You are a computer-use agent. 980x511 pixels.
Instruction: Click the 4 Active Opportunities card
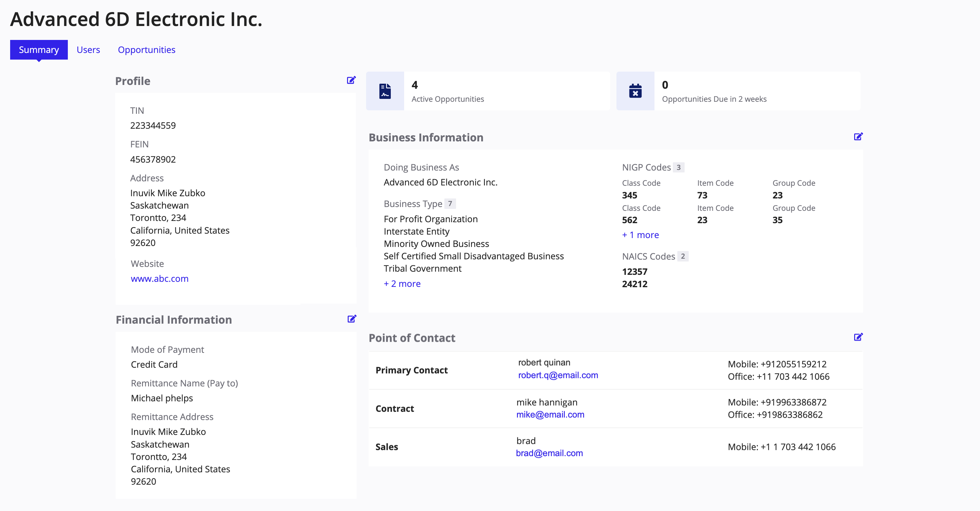(488, 91)
